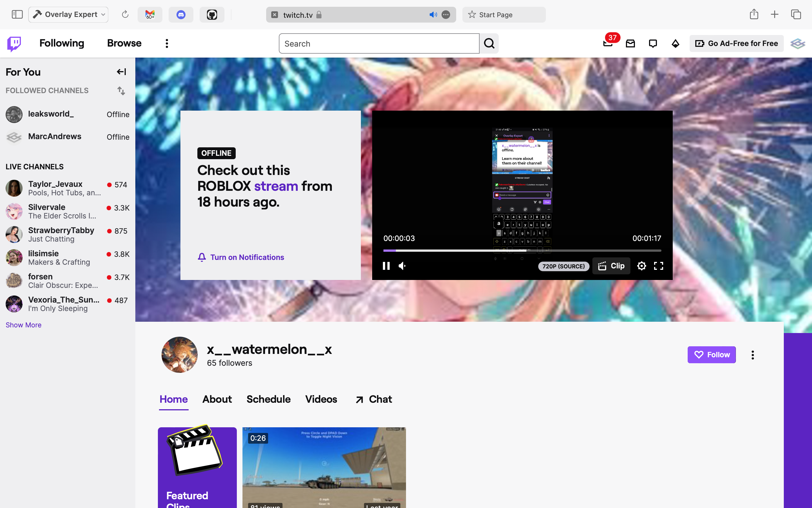
Task: Open the x__watermelon__x profile avatar
Action: [180, 355]
